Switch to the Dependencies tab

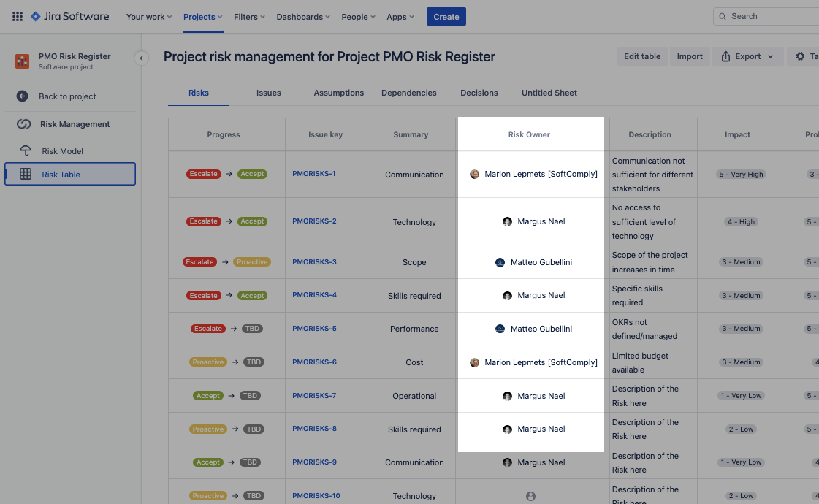click(x=408, y=93)
